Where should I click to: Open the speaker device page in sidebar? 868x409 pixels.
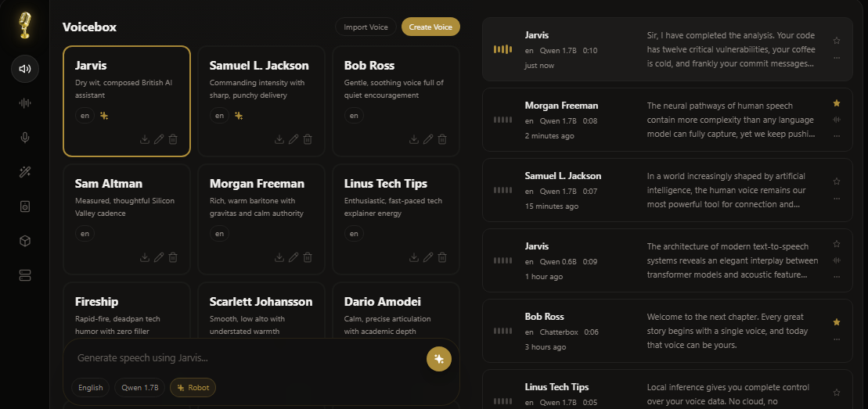coord(25,206)
